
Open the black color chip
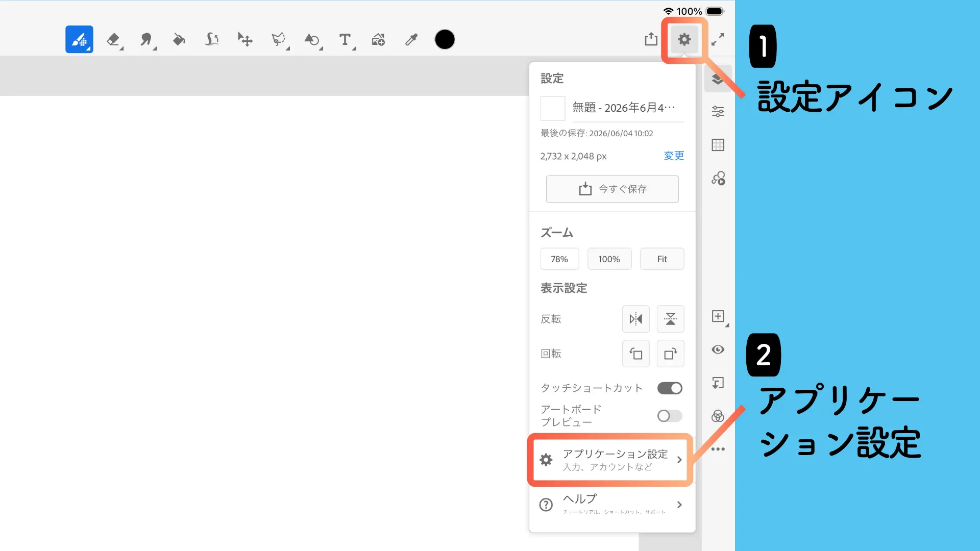point(445,39)
